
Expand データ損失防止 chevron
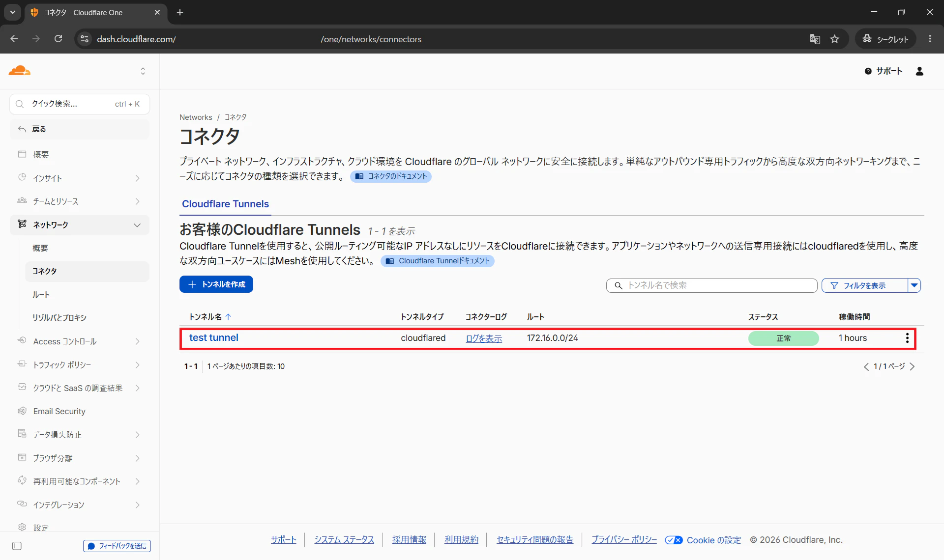[x=137, y=435]
